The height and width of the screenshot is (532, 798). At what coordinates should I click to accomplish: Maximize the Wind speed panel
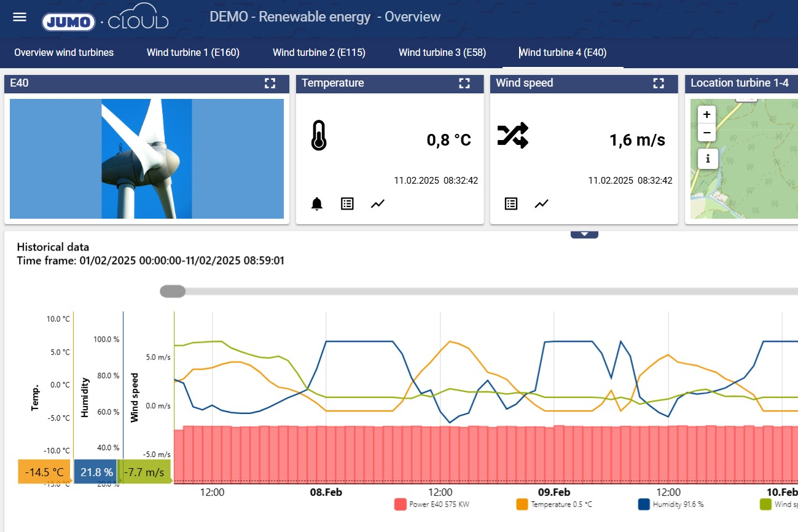click(x=659, y=84)
